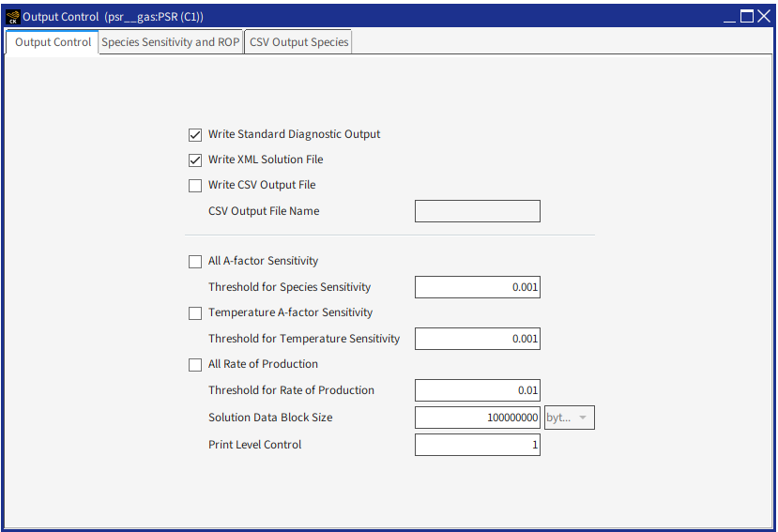778x532 pixels.
Task: Click the 'Threshold for Rate of Production' label
Action: 291,390
